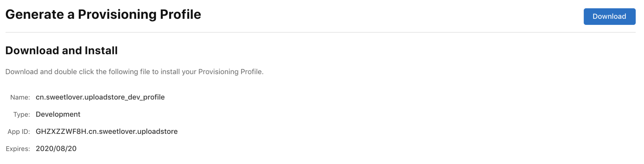Click the word Install in the subheading
Image resolution: width=644 pixels, height=164 pixels.
click(101, 50)
